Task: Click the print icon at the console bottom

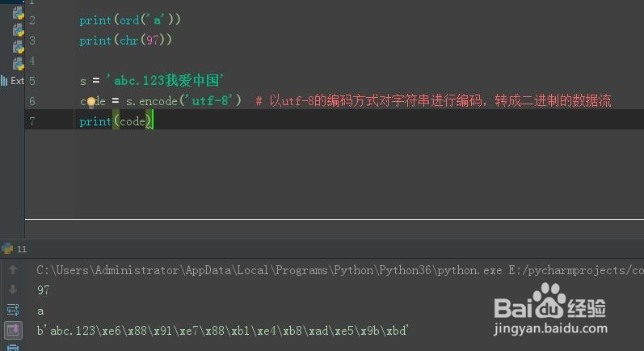Action: point(13,347)
